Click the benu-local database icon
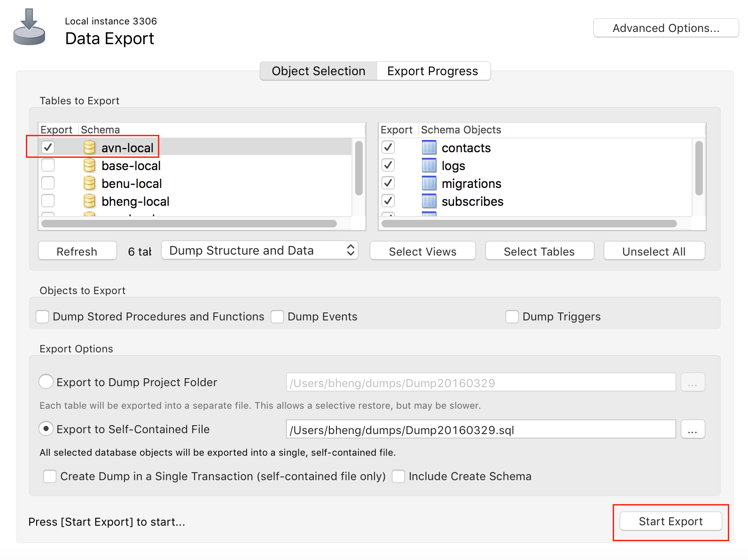This screenshot has height=560, width=748. 89,183
